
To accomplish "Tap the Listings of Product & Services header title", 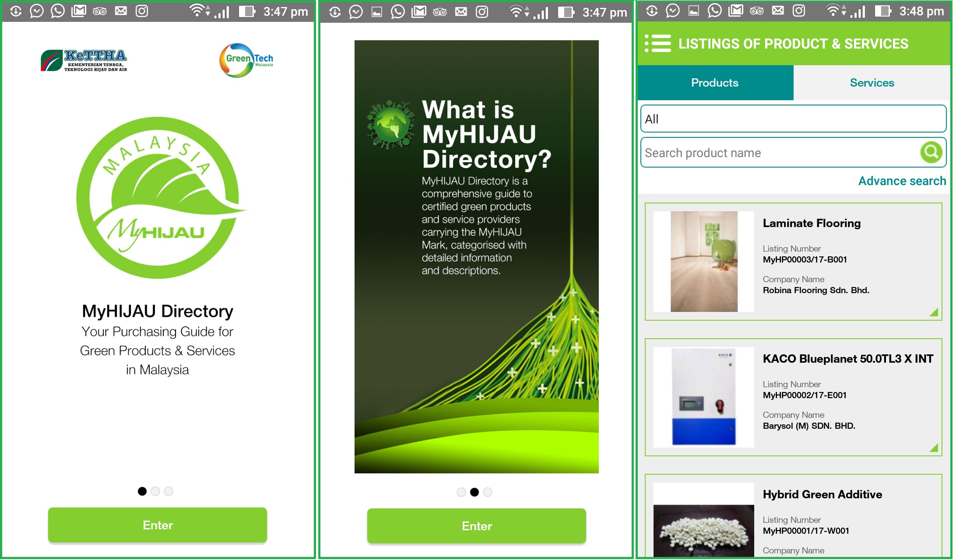I will (x=793, y=44).
